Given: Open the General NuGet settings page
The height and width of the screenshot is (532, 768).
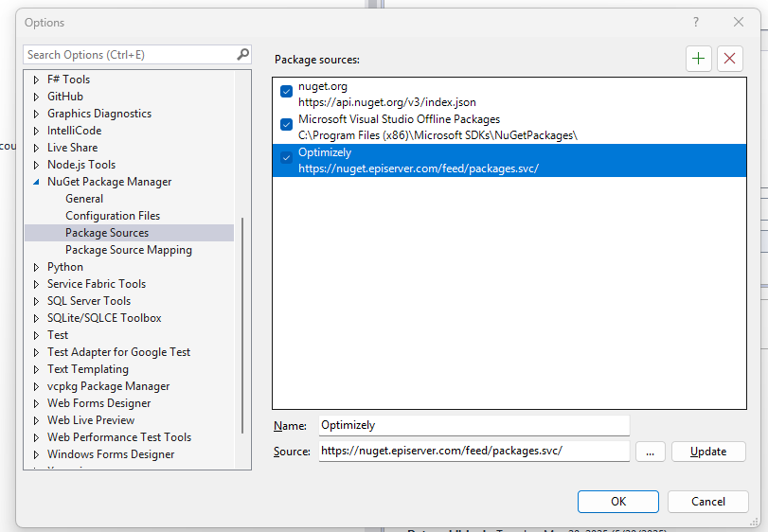Looking at the screenshot, I should pyautogui.click(x=84, y=199).
